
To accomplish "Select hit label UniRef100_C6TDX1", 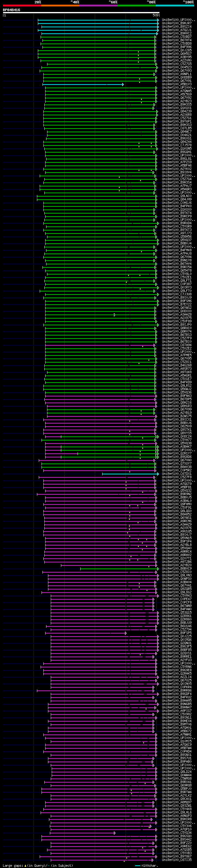I will click(x=177, y=474).
